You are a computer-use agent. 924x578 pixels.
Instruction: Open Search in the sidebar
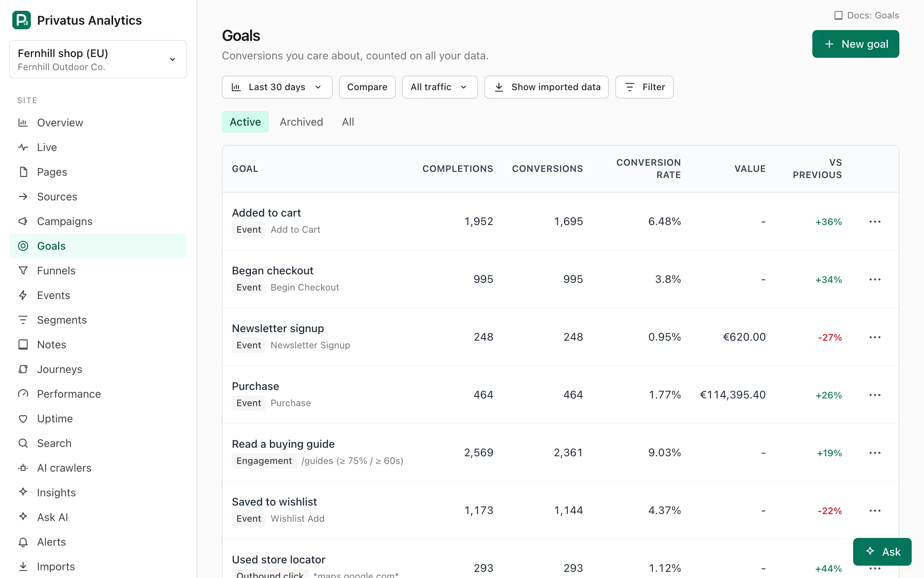[x=98, y=443]
